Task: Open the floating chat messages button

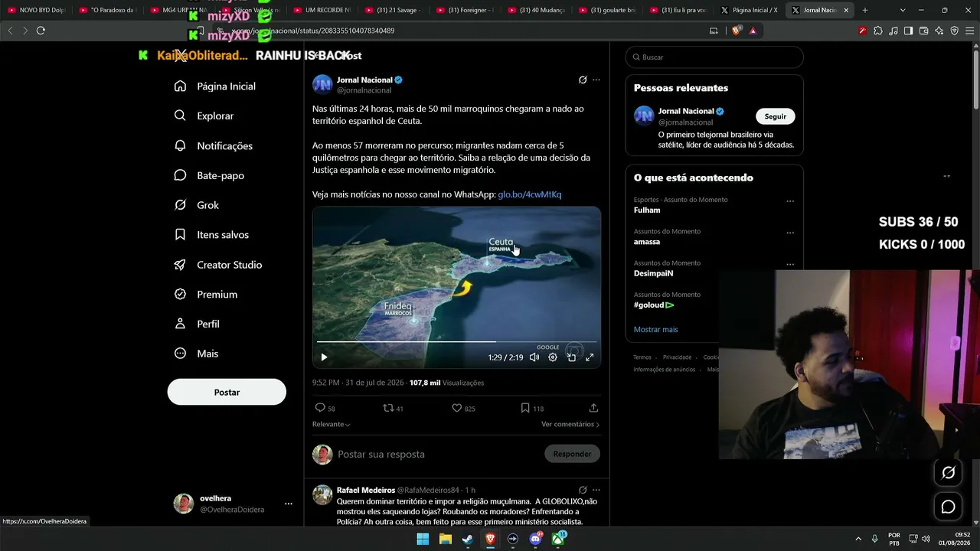Action: (x=948, y=507)
